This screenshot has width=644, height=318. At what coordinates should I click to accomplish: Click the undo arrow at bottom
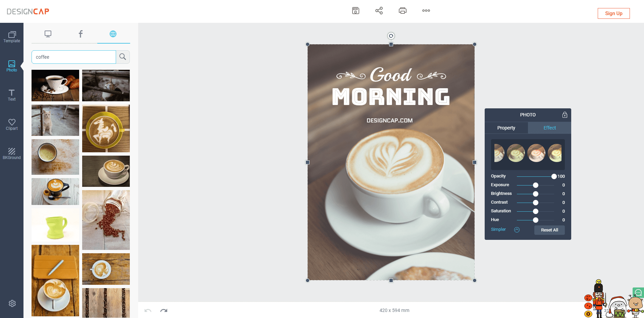(x=148, y=311)
